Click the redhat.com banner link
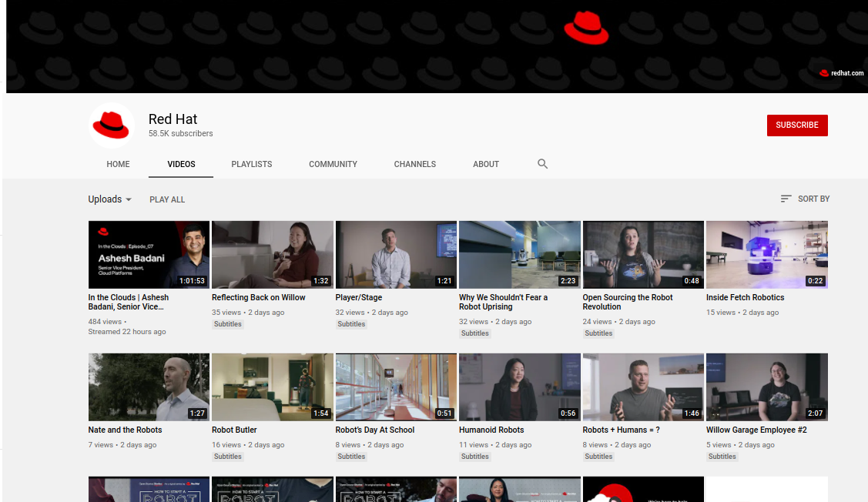This screenshot has height=502, width=868. 841,73
